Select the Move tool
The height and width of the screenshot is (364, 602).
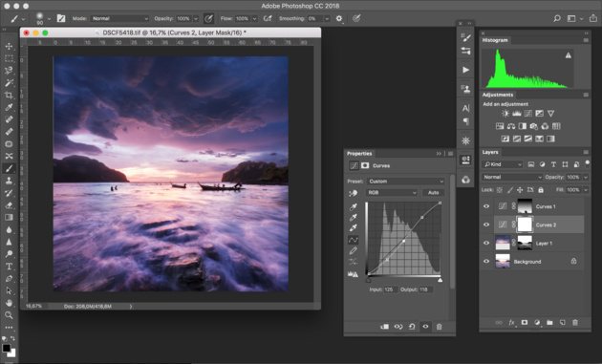(x=9, y=46)
